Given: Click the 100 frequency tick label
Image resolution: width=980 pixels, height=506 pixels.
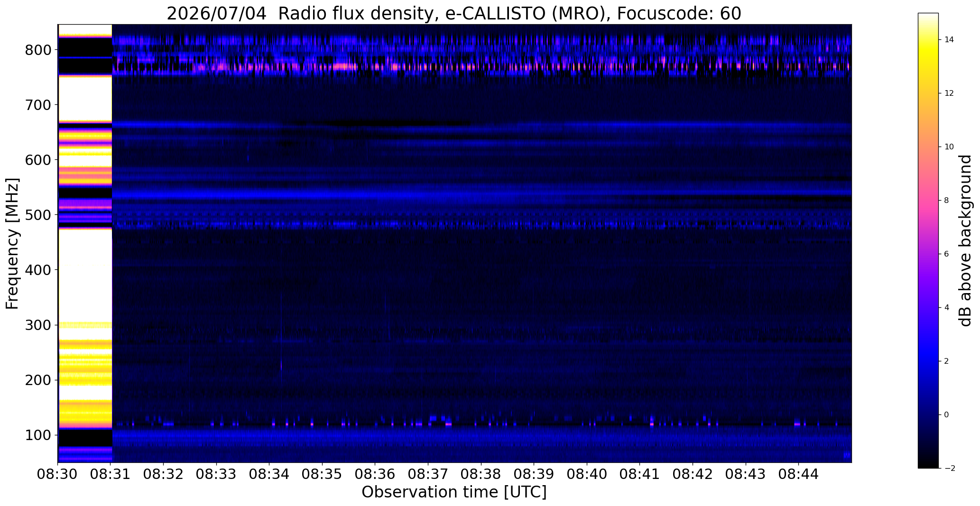Looking at the screenshot, I should pos(37,435).
